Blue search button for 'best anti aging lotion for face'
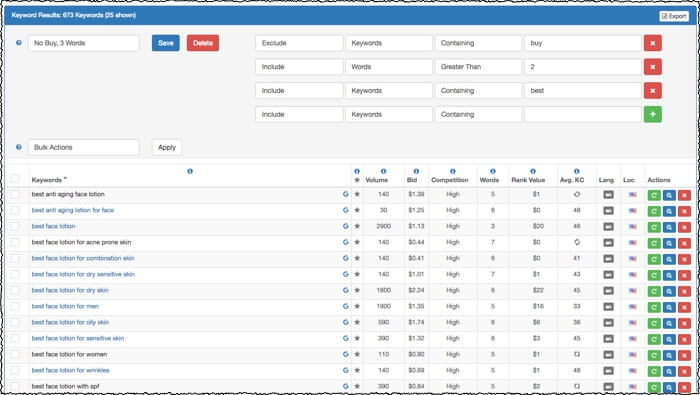Viewport: 700px width, 395px height. click(x=669, y=211)
